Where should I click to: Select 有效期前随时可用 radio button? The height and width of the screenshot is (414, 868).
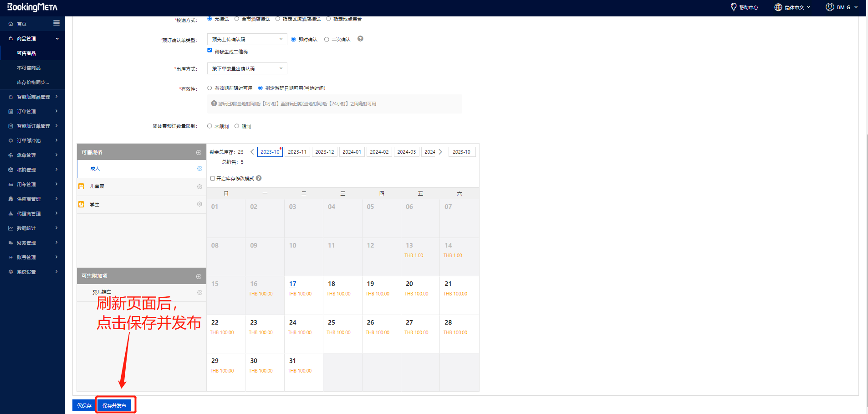coord(209,88)
